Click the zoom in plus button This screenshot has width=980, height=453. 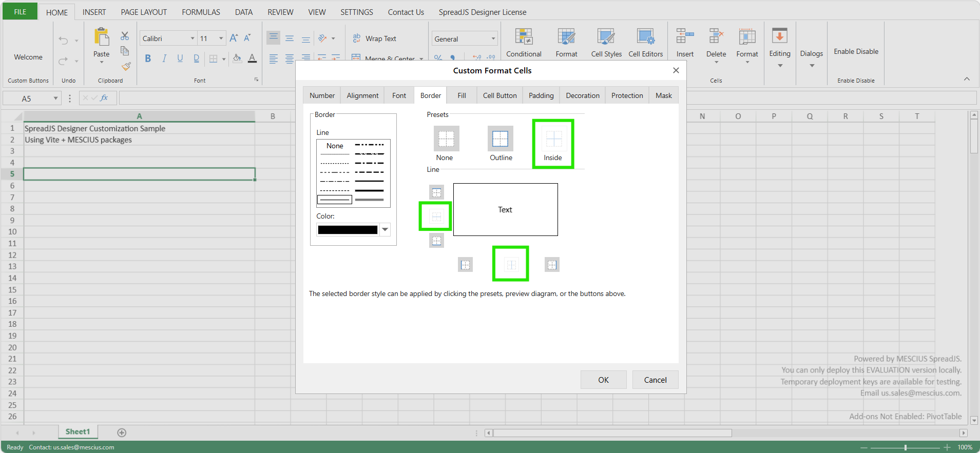pyautogui.click(x=947, y=447)
